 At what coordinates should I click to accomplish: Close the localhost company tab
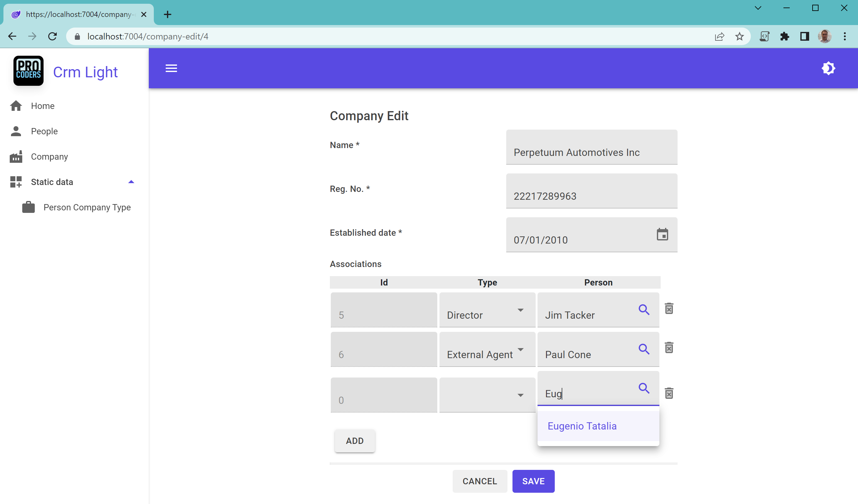click(144, 14)
